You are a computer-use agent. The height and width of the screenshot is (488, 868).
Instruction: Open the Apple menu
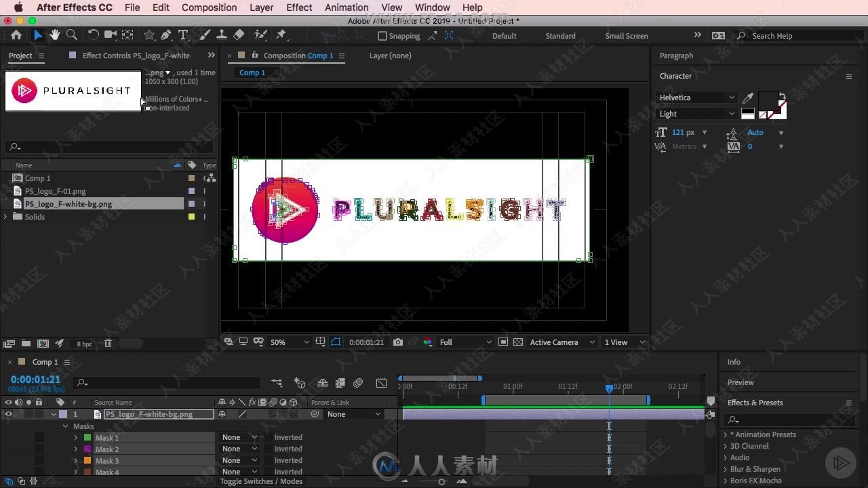(18, 7)
